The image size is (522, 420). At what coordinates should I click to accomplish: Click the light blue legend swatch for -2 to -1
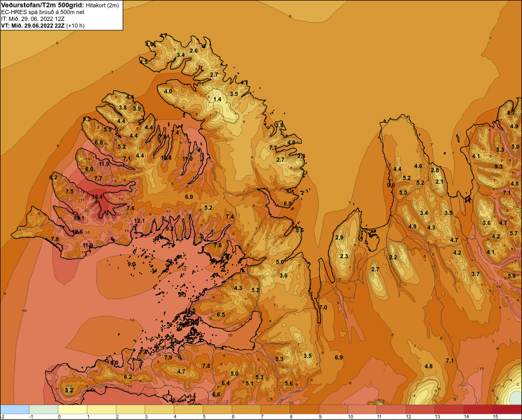[15, 409]
